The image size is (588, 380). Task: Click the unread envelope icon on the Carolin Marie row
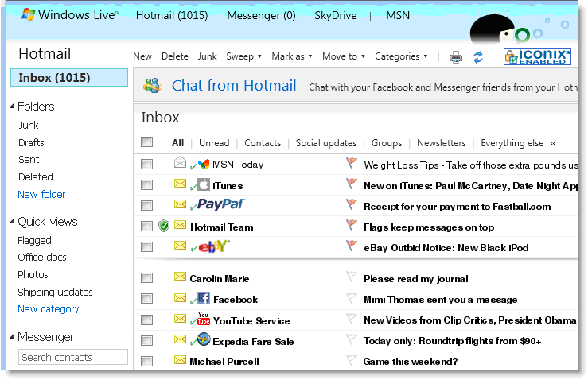[180, 277]
